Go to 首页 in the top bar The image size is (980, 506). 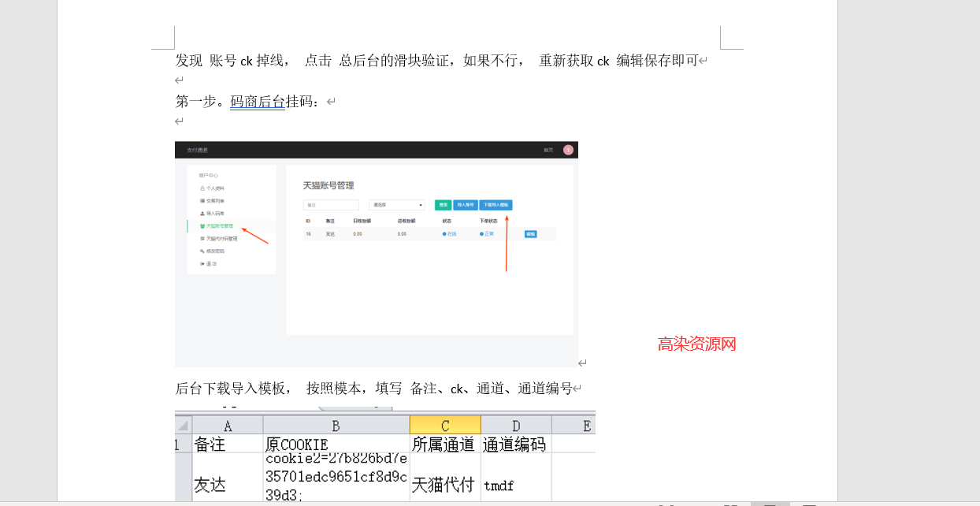(547, 149)
